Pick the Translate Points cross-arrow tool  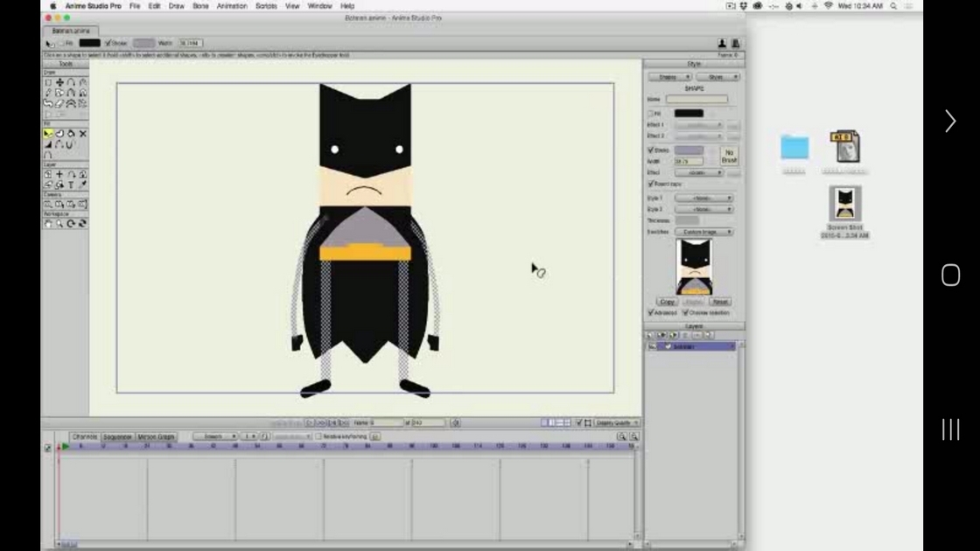(x=59, y=82)
